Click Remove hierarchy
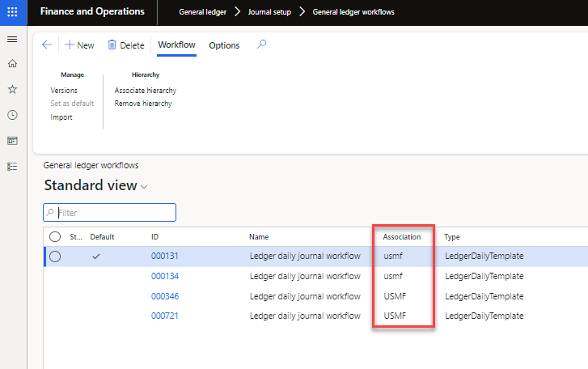Viewport: 588px width, 369px height. tap(143, 104)
